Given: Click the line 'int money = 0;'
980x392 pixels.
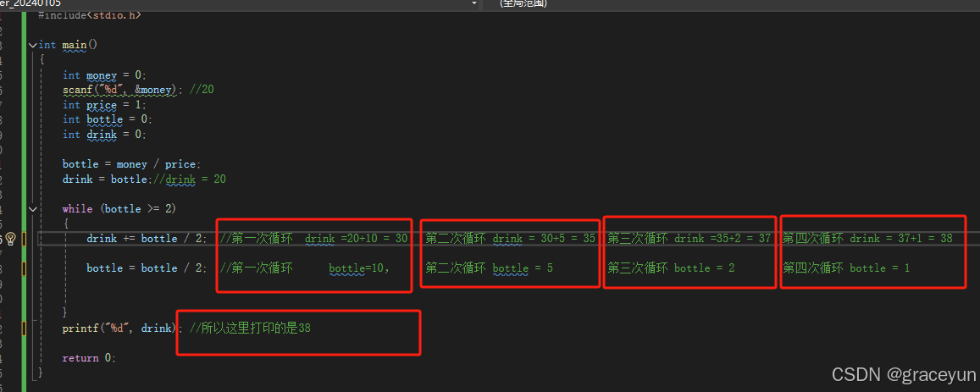Looking at the screenshot, I should coord(103,75).
